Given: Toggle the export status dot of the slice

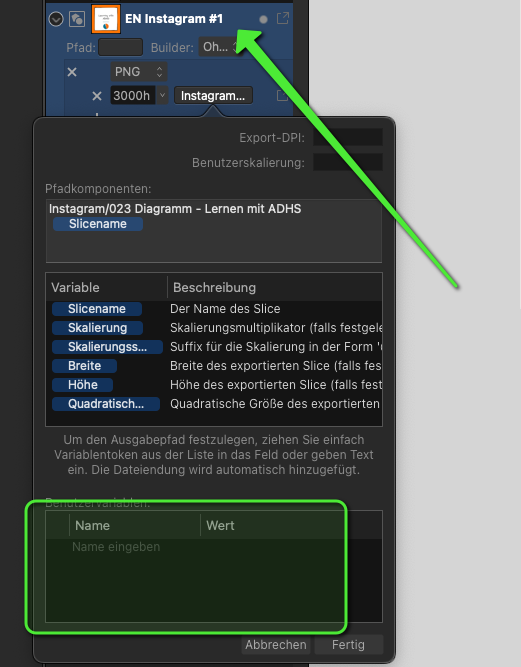Looking at the screenshot, I should (x=263, y=20).
